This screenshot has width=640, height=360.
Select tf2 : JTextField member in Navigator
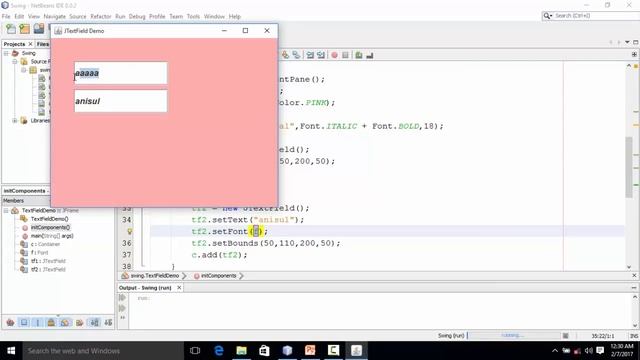point(48,269)
